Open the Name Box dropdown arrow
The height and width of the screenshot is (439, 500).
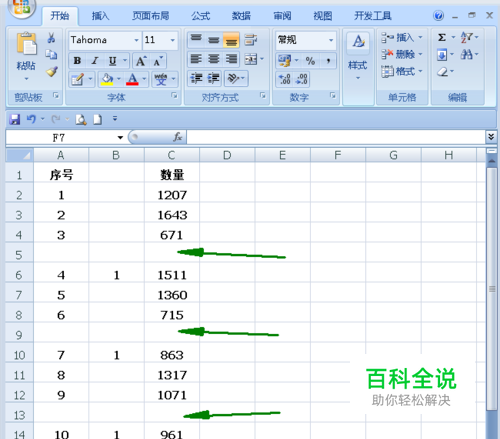coord(120,137)
